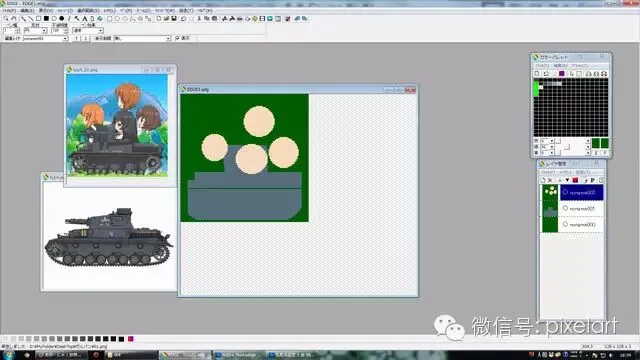
Task: Select the noname000 layer radio button
Action: tap(565, 224)
